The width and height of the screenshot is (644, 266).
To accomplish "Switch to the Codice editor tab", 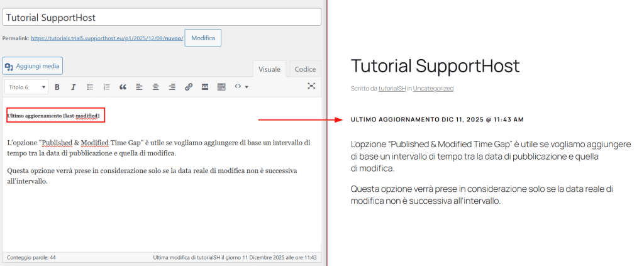I will click(305, 69).
